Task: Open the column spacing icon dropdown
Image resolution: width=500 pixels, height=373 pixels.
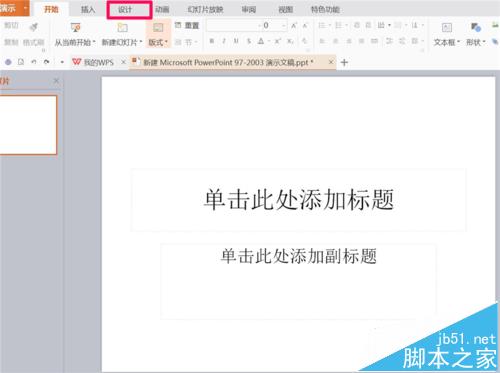Action: [383, 25]
